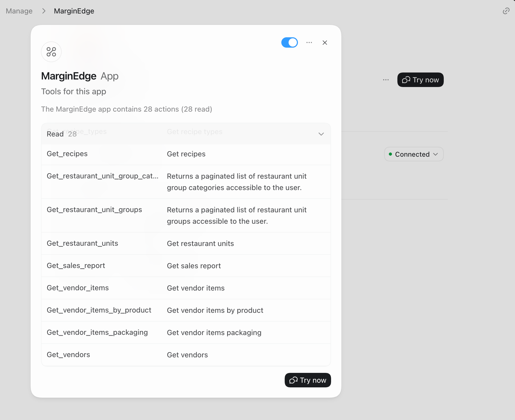
Task: Select the Get_sales_report tool row
Action: (186, 266)
